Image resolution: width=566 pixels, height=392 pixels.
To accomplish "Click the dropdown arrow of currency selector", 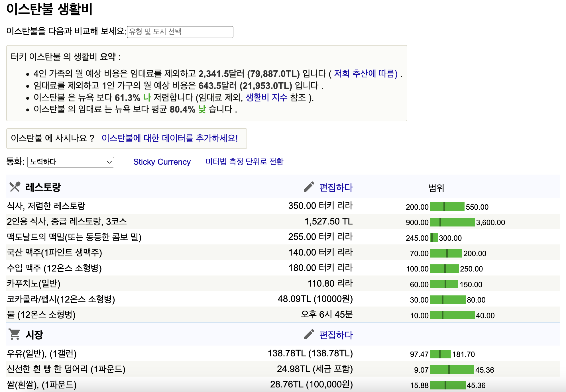I will point(109,162).
